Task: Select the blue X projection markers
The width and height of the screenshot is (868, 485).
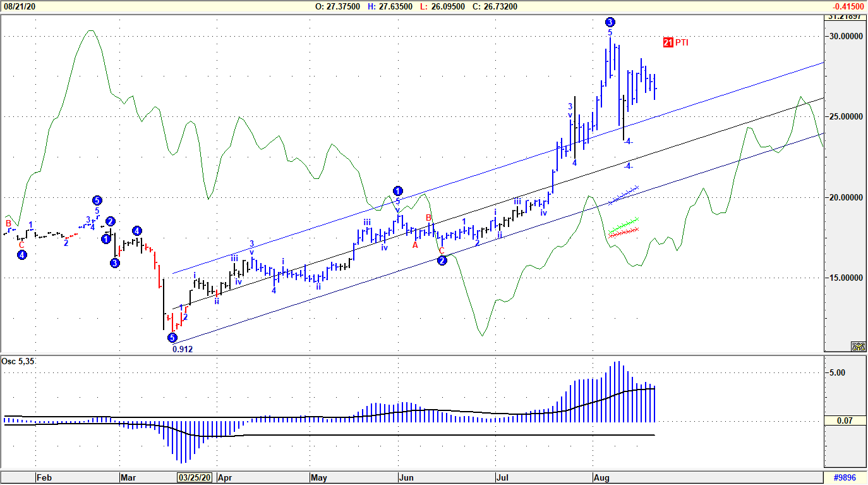Action: (624, 193)
